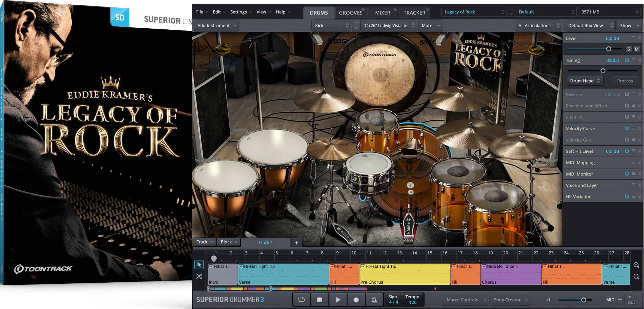Screen dimensions: 644x309
Task: Open the Edit menu
Action: pyautogui.click(x=219, y=12)
